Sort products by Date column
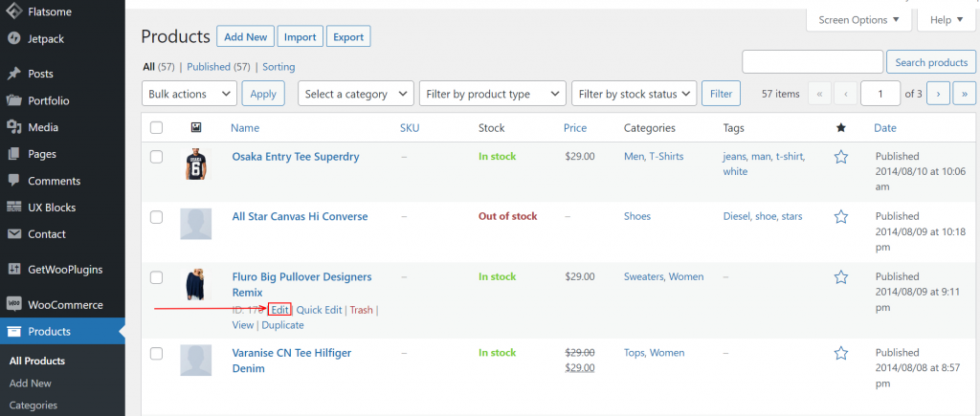The height and width of the screenshot is (416, 980). tap(885, 128)
